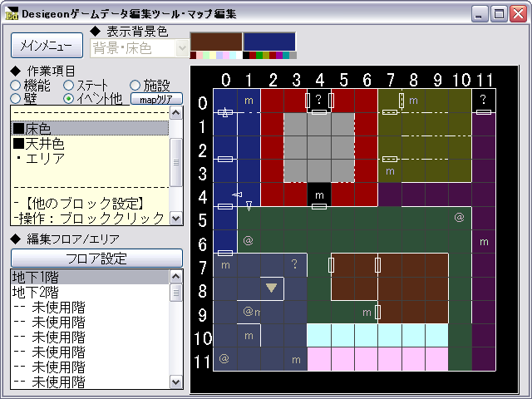This screenshot has height=399, width=532.
Task: Select the m marker in column 8 row 0
Action: tap(413, 101)
